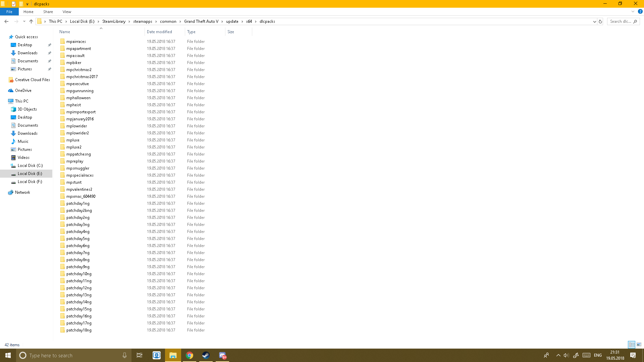Go up one folder level arrow

[31, 21]
